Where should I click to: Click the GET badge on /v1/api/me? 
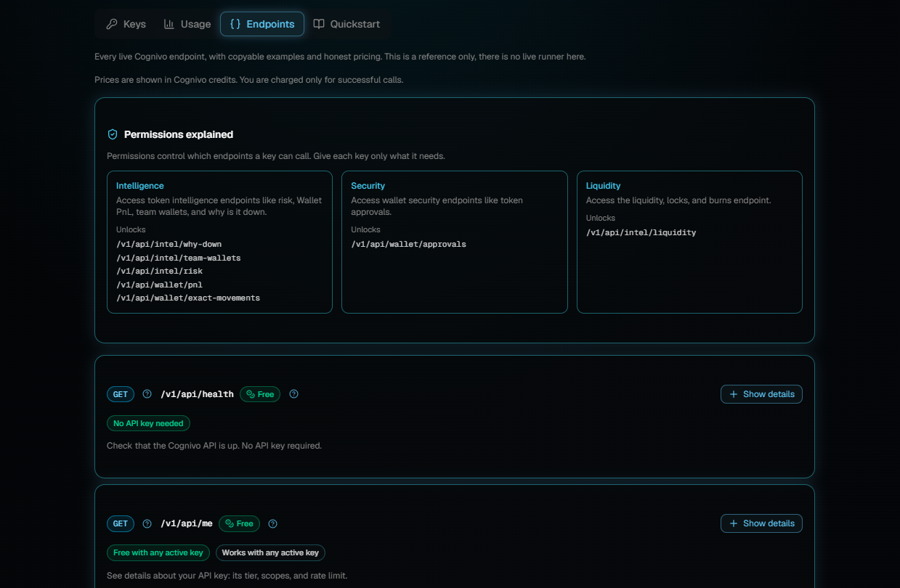point(121,523)
